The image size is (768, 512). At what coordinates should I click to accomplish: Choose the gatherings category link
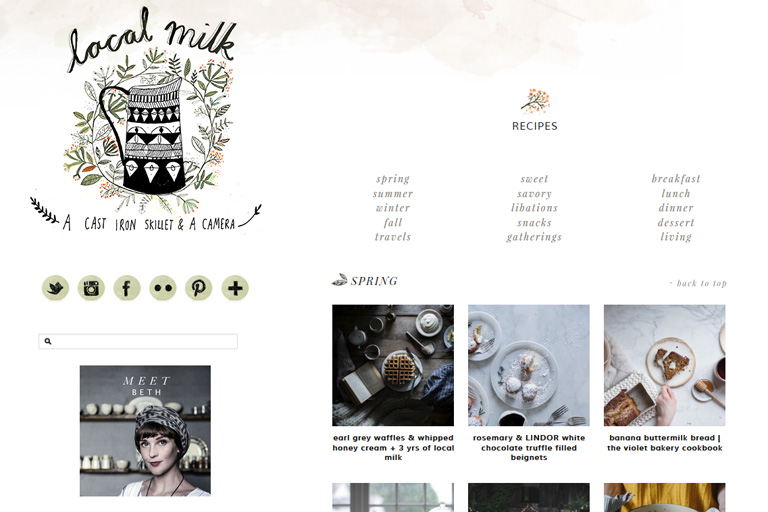point(534,237)
